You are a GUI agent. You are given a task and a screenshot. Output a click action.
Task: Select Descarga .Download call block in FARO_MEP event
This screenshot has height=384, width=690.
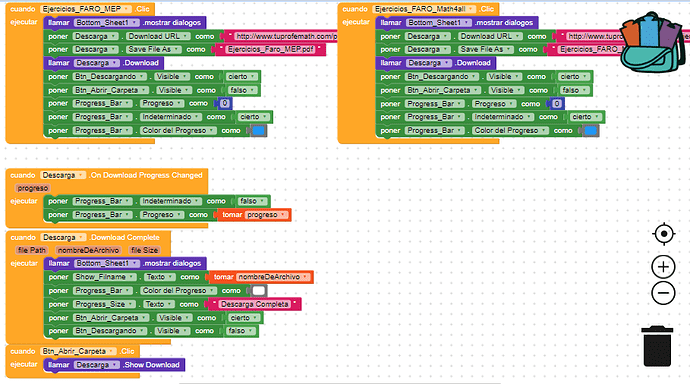(104, 63)
